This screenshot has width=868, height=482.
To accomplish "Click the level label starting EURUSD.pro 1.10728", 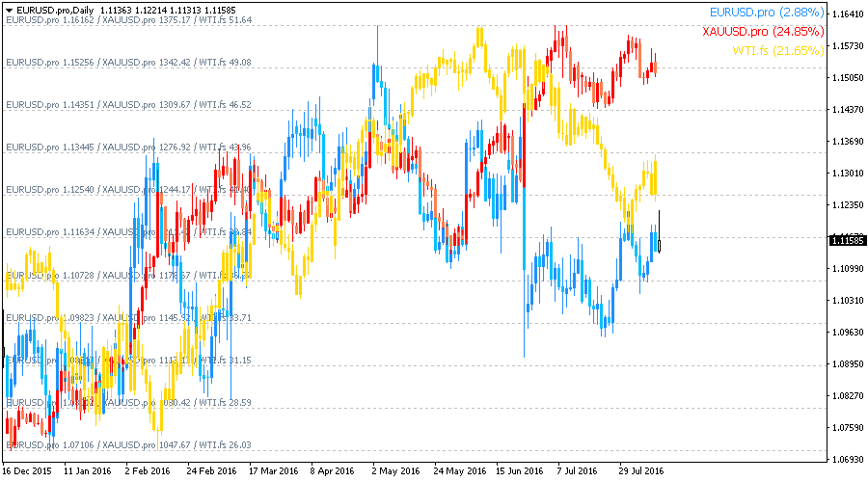I will [128, 275].
